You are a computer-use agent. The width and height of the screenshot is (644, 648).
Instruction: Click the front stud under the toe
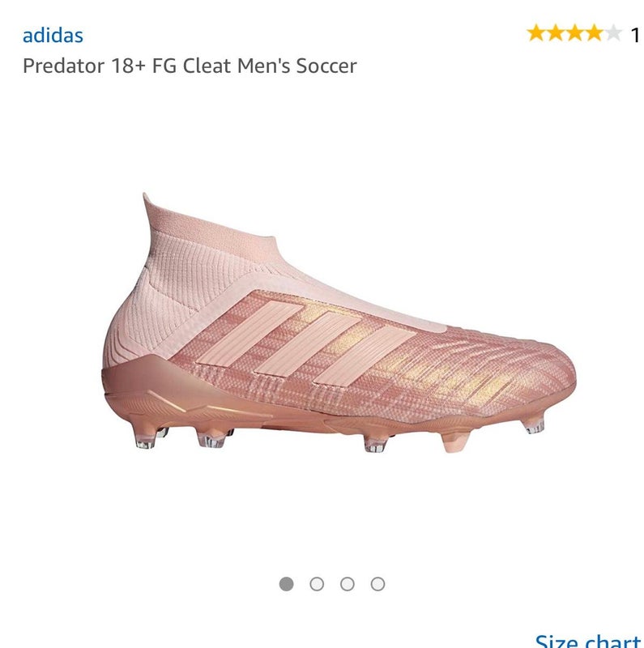533,424
